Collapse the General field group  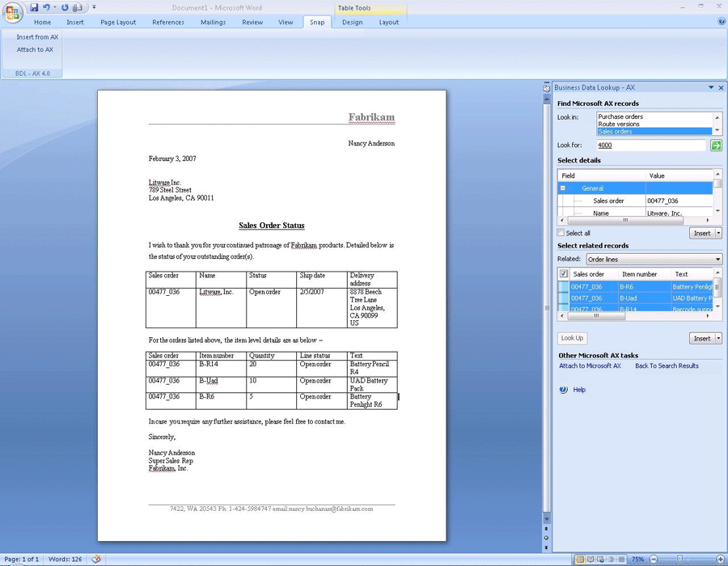(x=563, y=188)
